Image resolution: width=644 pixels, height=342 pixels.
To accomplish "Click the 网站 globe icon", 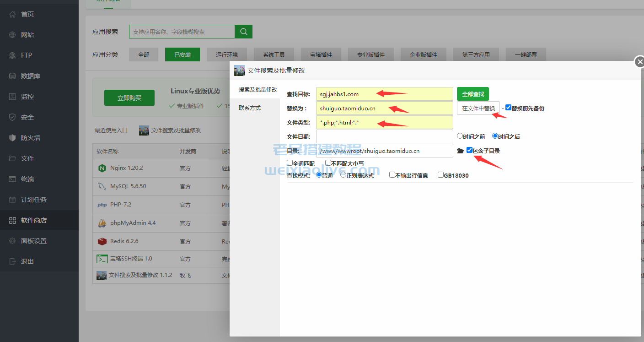I will click(13, 35).
